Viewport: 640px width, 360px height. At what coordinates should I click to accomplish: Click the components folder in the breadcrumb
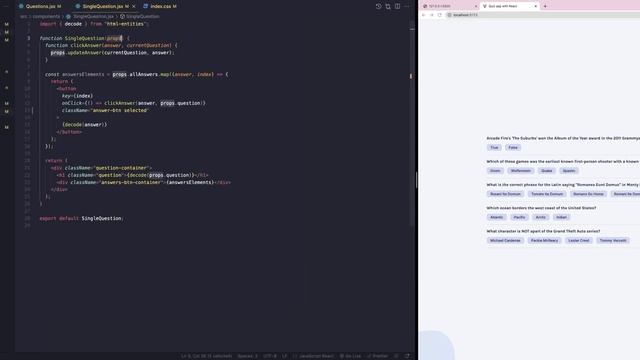coord(46,17)
